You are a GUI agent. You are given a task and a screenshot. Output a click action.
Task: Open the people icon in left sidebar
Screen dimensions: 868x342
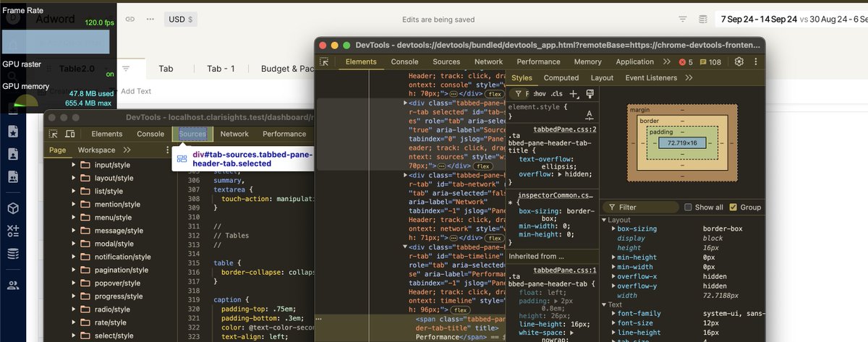(x=12, y=285)
